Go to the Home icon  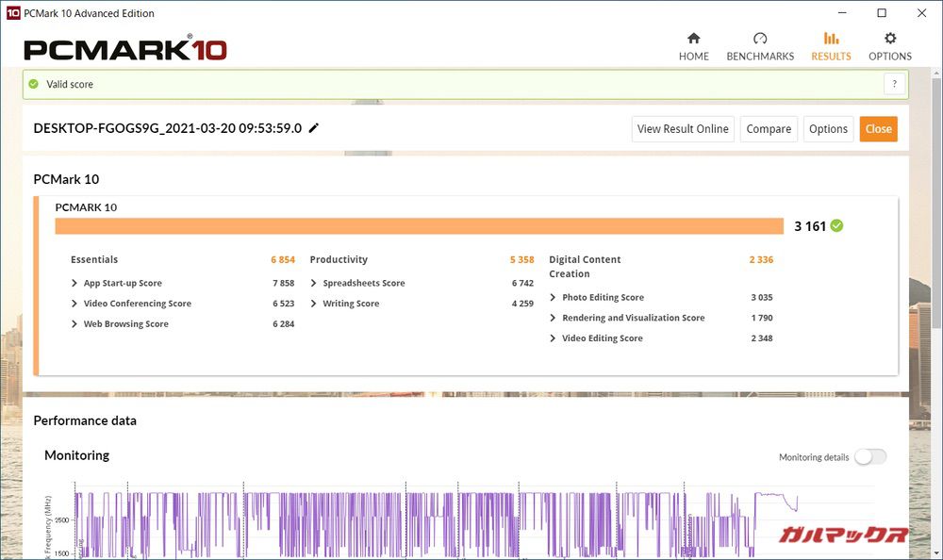pyautogui.click(x=693, y=39)
